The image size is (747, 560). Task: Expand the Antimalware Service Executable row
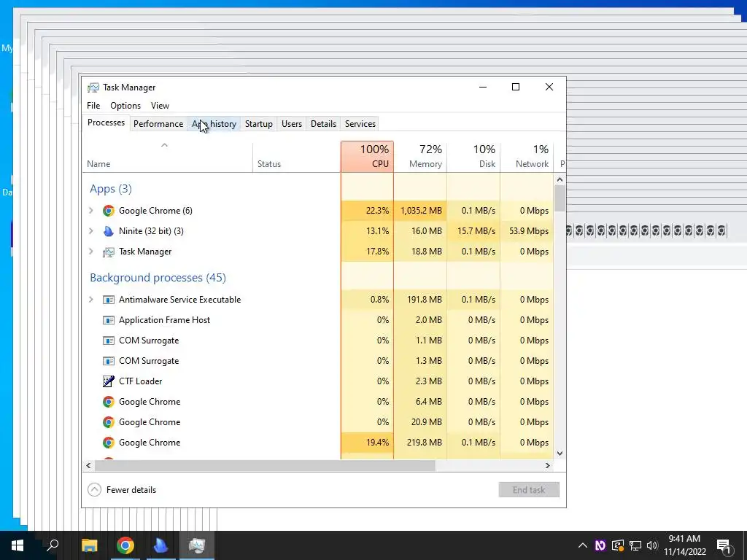pos(91,300)
